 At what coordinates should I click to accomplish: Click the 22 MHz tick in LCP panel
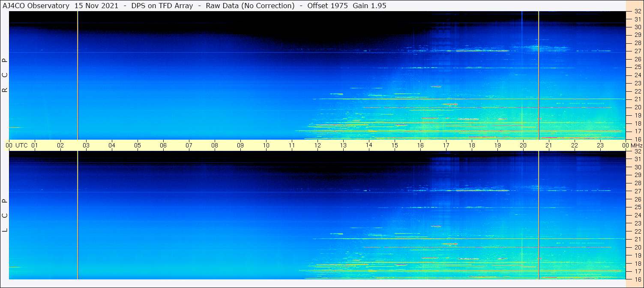click(638, 231)
